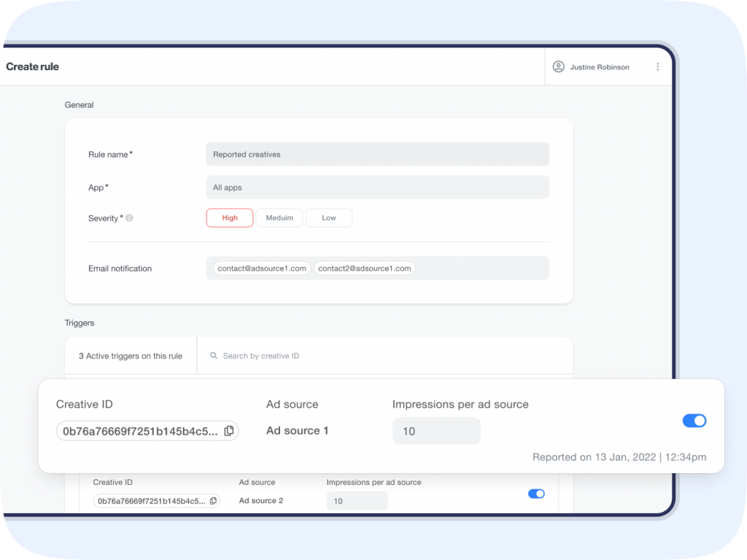The width and height of the screenshot is (747, 560).
Task: Copy the Creative ID in the Ad source 1 card
Action: coord(228,430)
